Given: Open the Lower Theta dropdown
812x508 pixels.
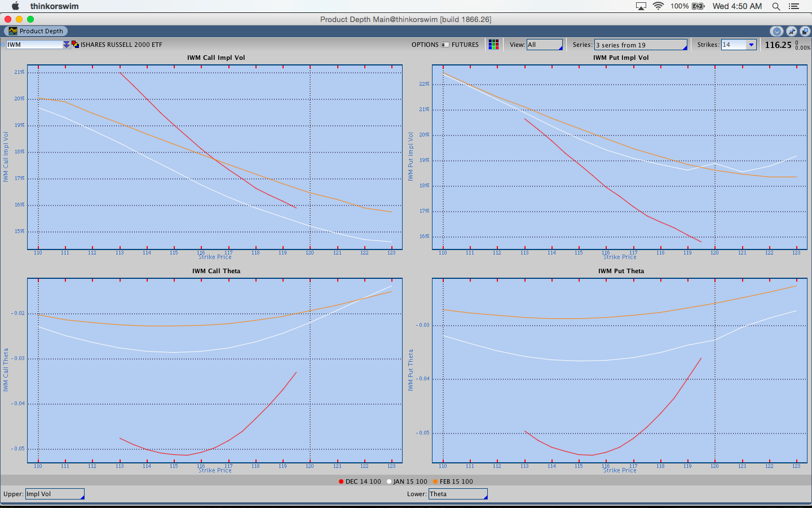Looking at the screenshot, I should pos(458,494).
